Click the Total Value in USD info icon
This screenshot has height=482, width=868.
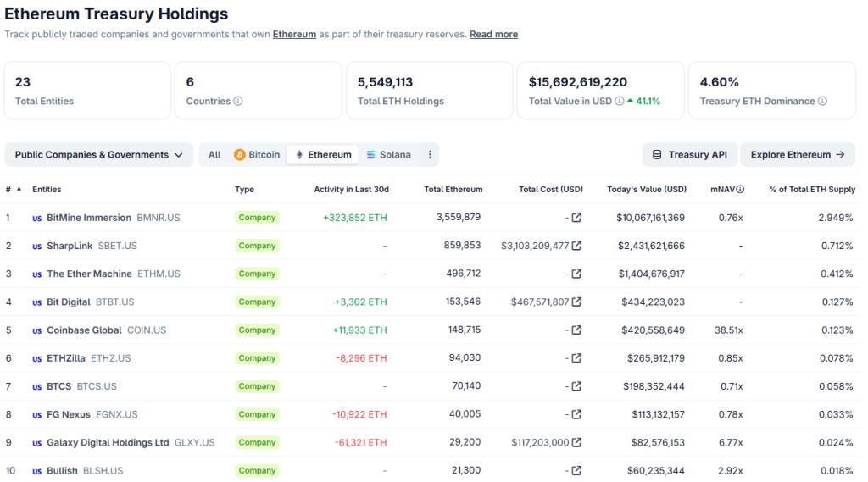point(620,102)
